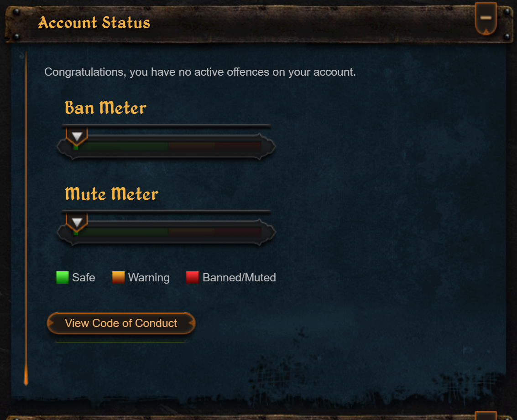Click the red section of Ban Meter bar
This screenshot has width=517, height=420.
point(238,146)
